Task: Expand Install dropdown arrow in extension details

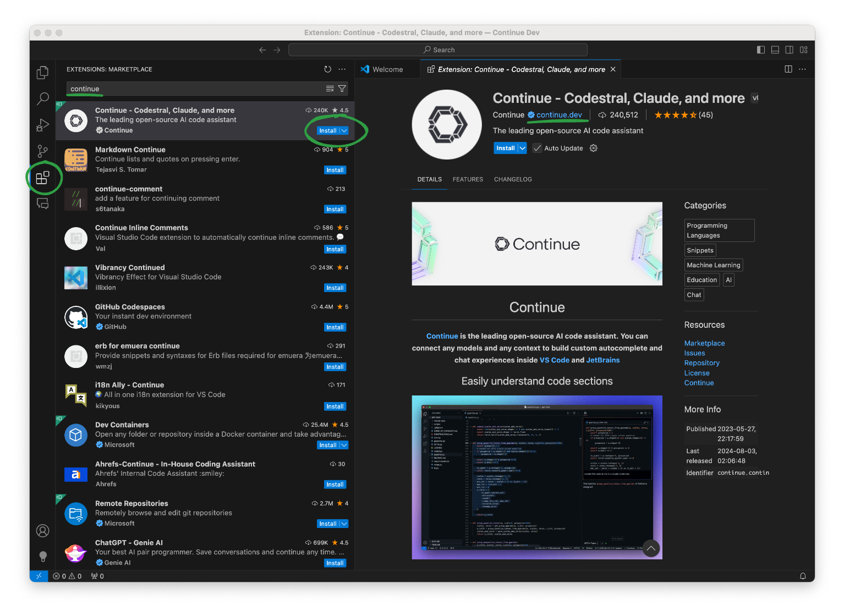Action: coord(522,148)
